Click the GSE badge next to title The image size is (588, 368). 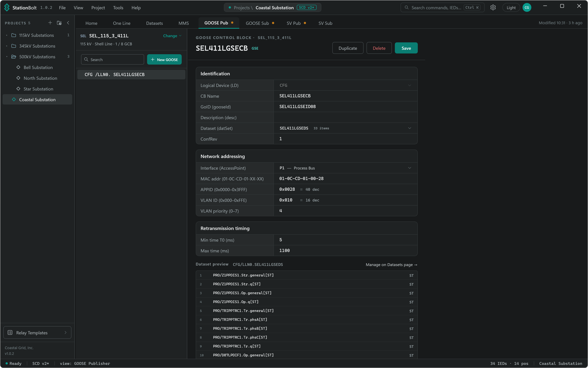tap(255, 48)
